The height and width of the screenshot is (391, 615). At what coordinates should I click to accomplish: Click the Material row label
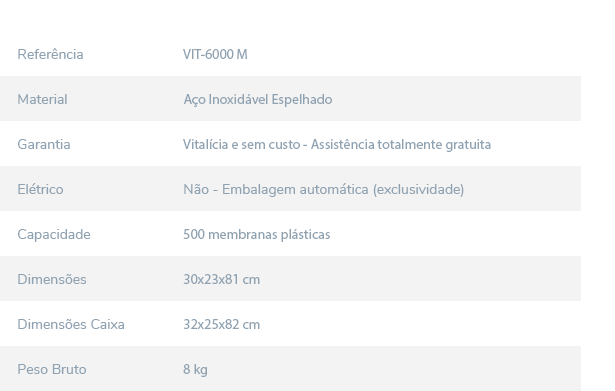coord(42,99)
